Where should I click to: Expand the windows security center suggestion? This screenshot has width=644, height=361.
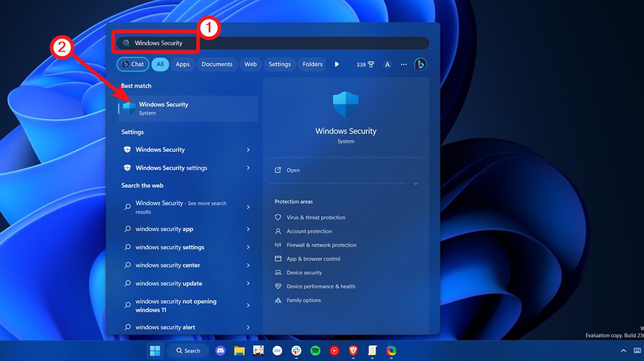point(248,265)
